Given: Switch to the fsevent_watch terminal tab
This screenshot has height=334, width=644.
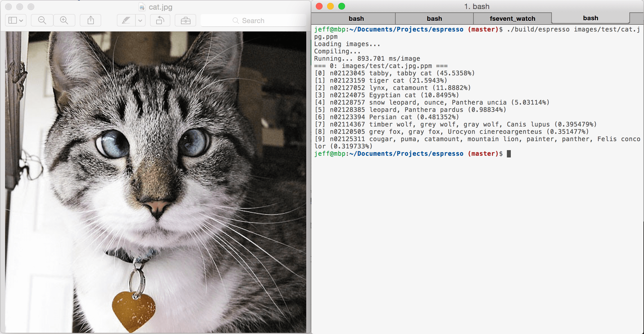Looking at the screenshot, I should [x=512, y=19].
